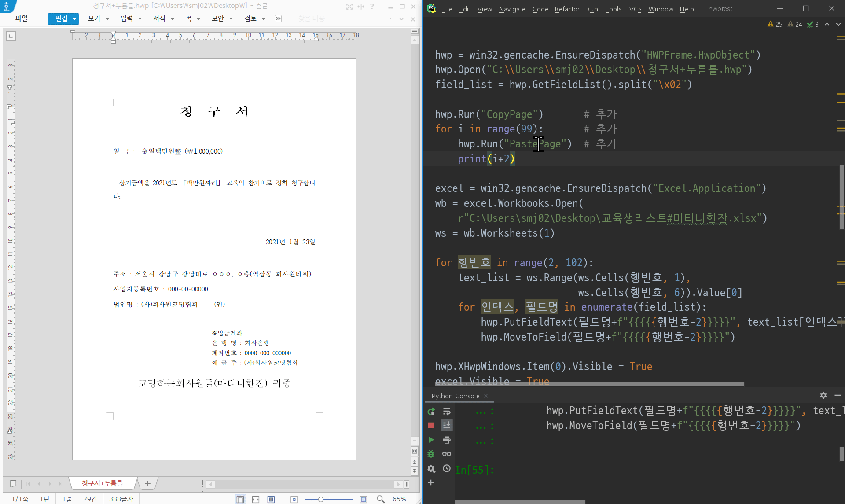
Task: Click the green Execute play icon
Action: click(x=431, y=440)
